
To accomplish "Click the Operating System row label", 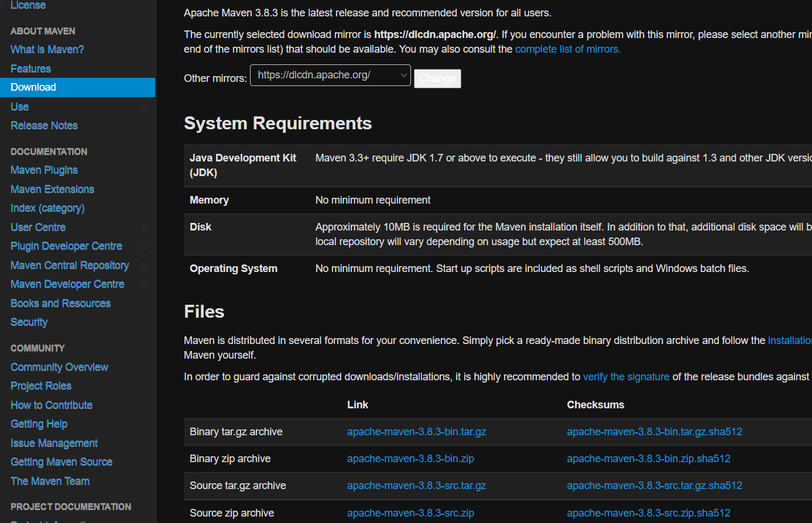I will click(234, 269).
